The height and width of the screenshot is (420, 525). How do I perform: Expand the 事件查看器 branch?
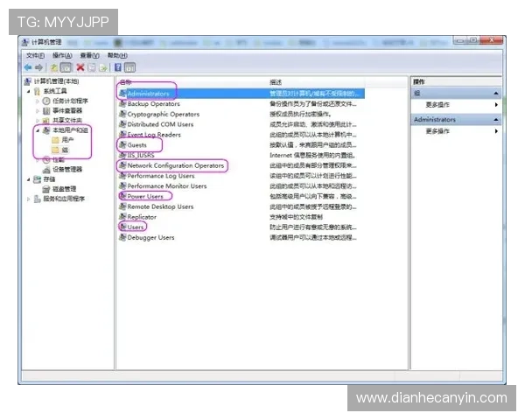click(x=38, y=110)
